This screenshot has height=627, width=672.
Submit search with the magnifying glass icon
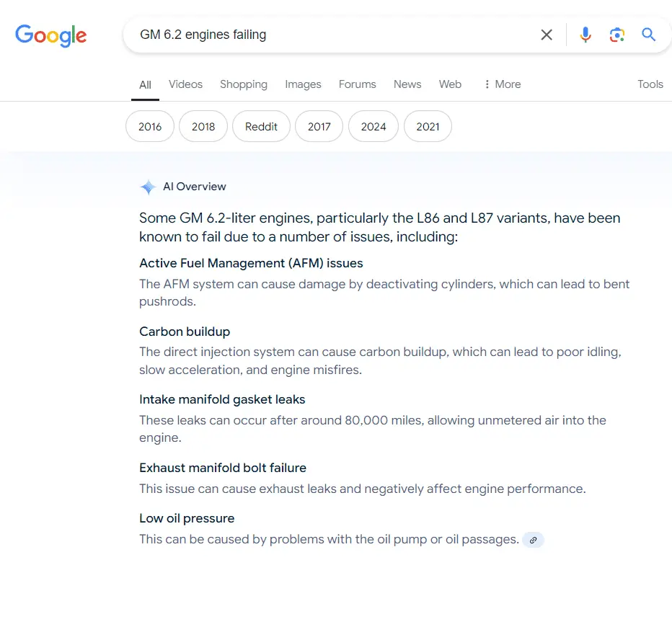click(x=648, y=35)
